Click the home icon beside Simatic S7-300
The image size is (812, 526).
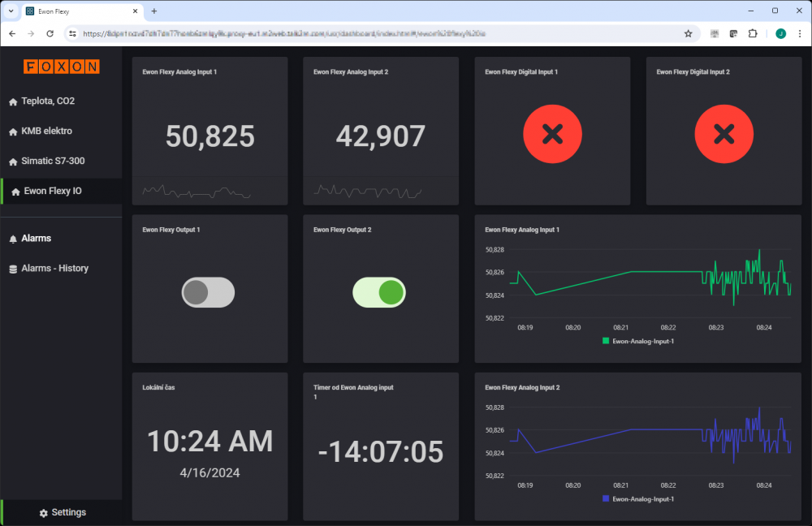pos(13,162)
